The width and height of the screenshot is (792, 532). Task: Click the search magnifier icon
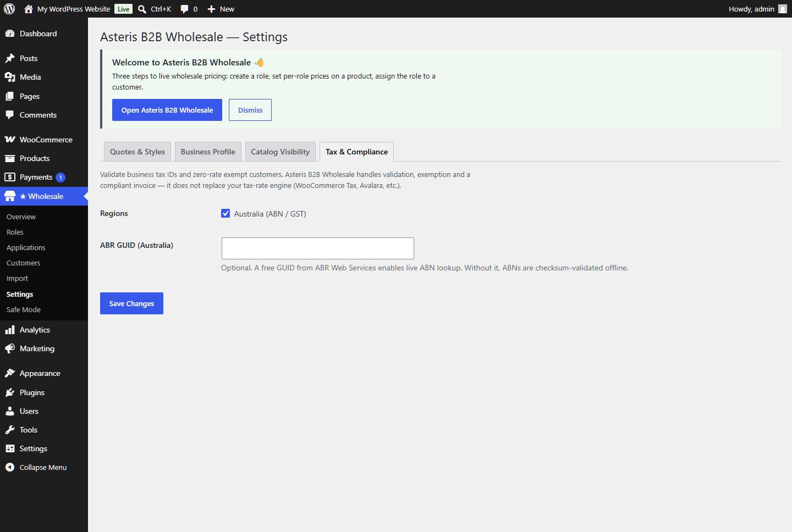(142, 9)
